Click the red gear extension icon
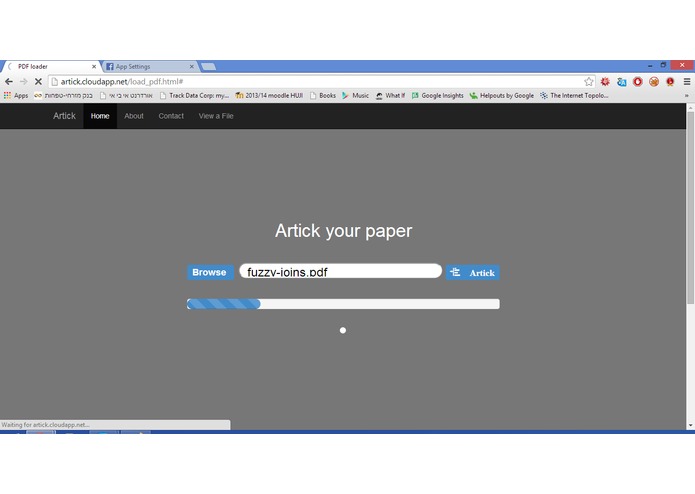 click(x=605, y=82)
